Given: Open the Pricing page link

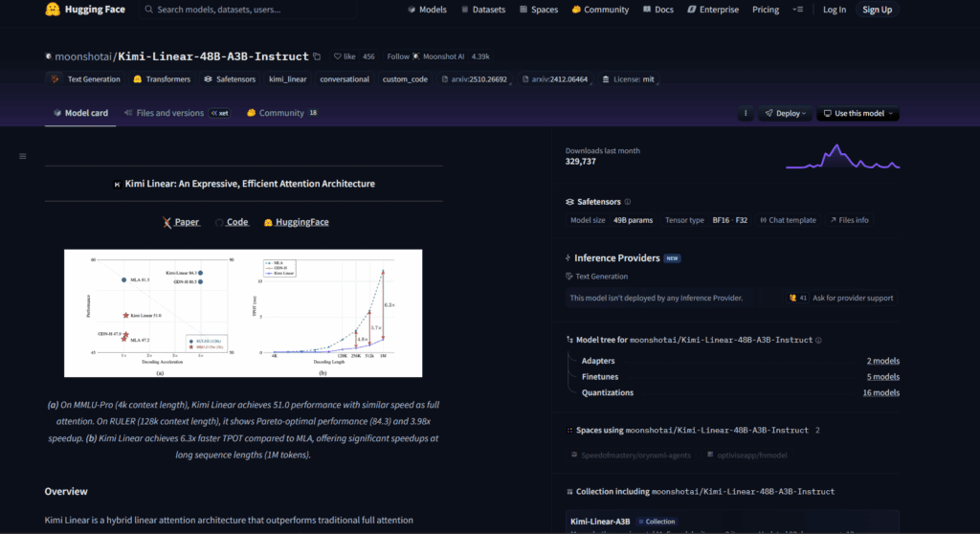Looking at the screenshot, I should click(766, 10).
